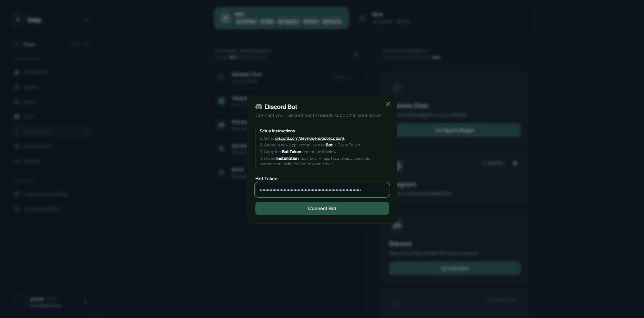Click the 'Create a new application' instruction line

pos(310,145)
